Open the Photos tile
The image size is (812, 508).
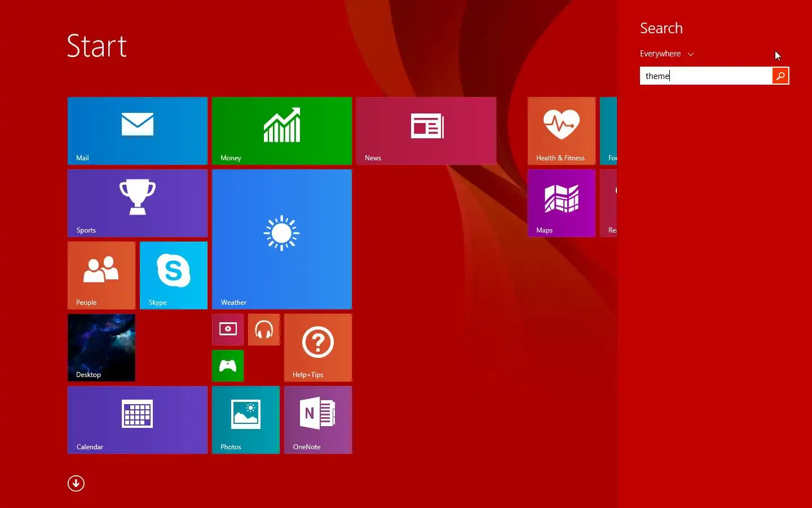[x=246, y=420]
